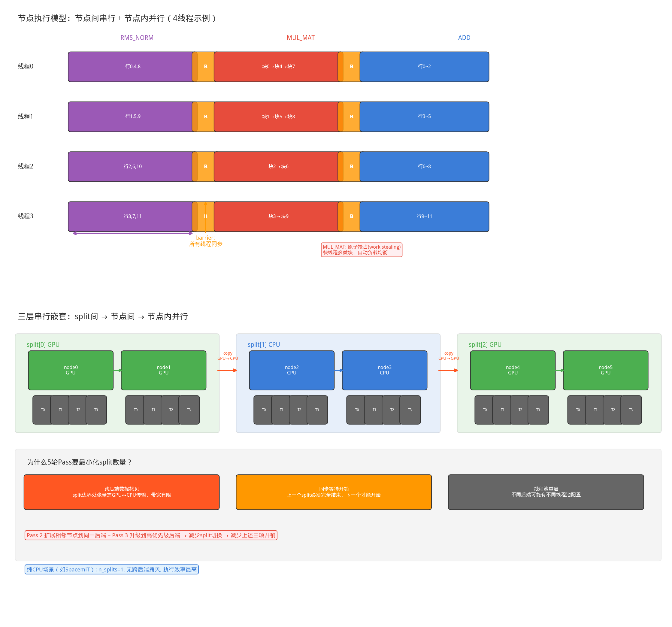Select node3 CPU blue box

(x=384, y=370)
